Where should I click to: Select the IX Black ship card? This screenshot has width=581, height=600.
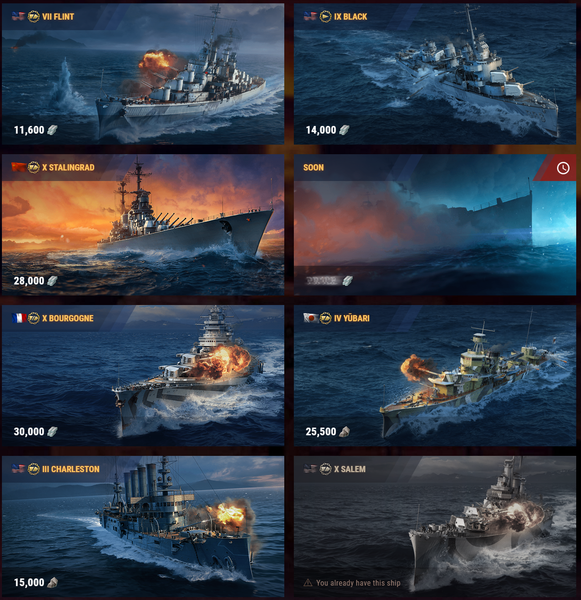point(435,74)
